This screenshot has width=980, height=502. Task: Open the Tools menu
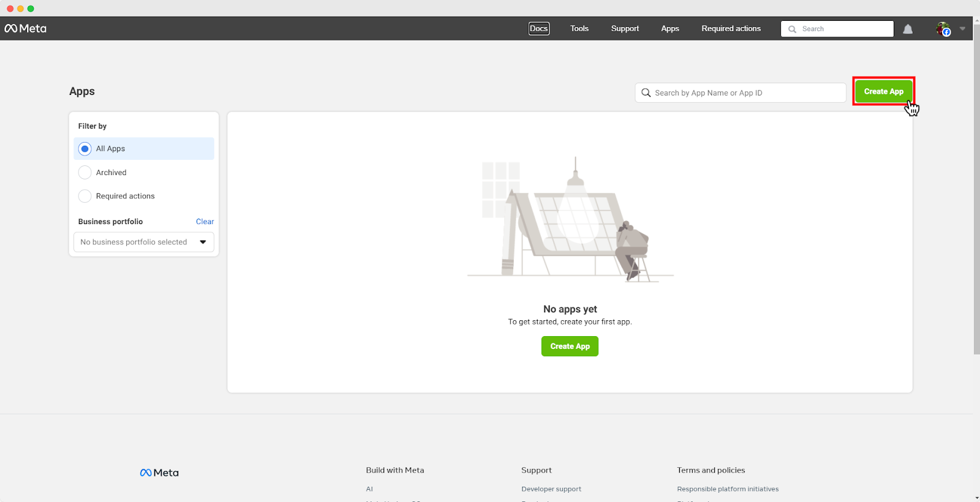click(579, 29)
